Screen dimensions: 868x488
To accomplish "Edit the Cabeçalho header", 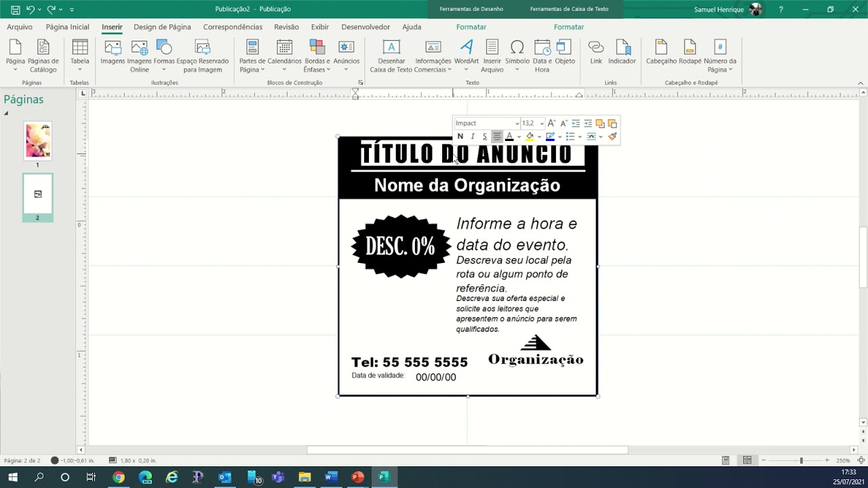I will click(x=661, y=52).
